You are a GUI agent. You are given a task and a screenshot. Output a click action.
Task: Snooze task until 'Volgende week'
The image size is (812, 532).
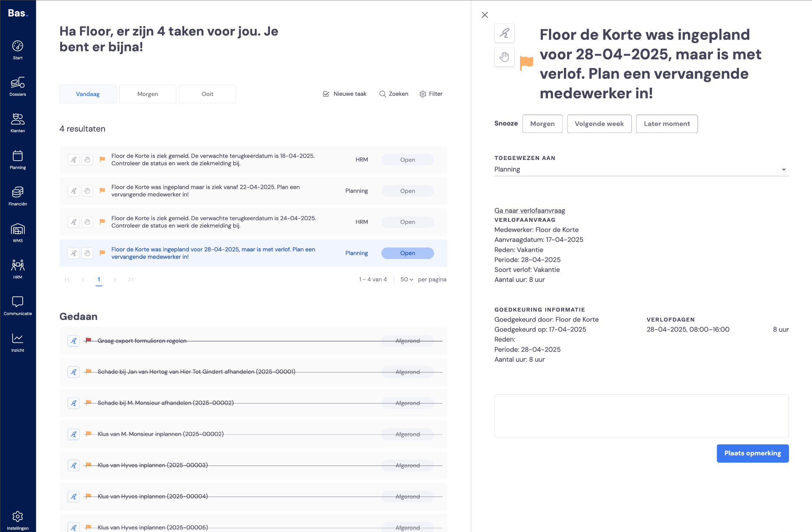click(599, 124)
